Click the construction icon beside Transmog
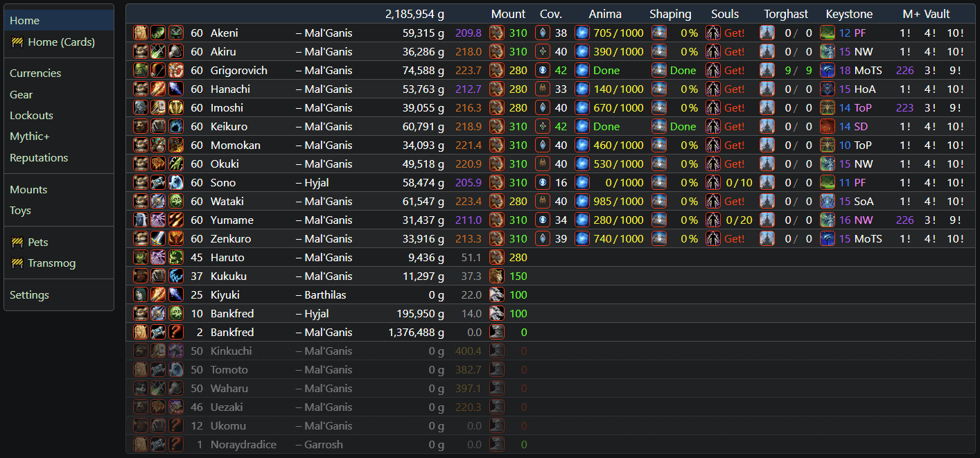The width and height of the screenshot is (980, 458). (x=17, y=263)
